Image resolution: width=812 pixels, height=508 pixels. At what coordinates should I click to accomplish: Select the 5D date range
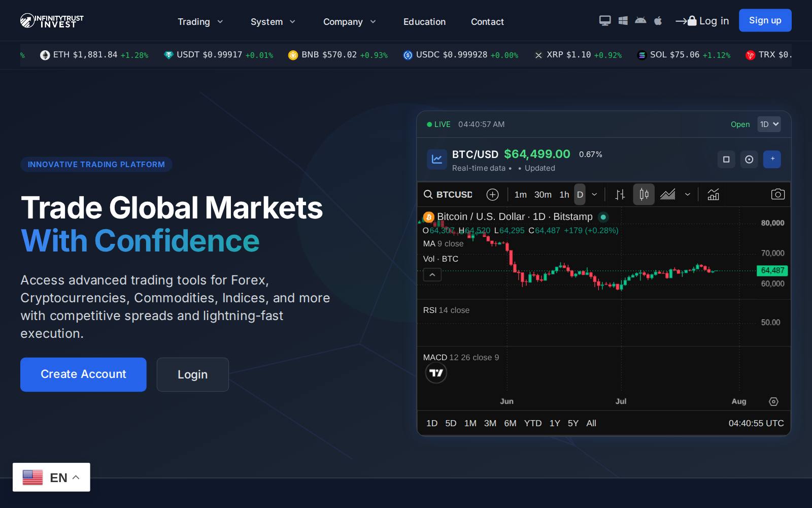point(451,423)
